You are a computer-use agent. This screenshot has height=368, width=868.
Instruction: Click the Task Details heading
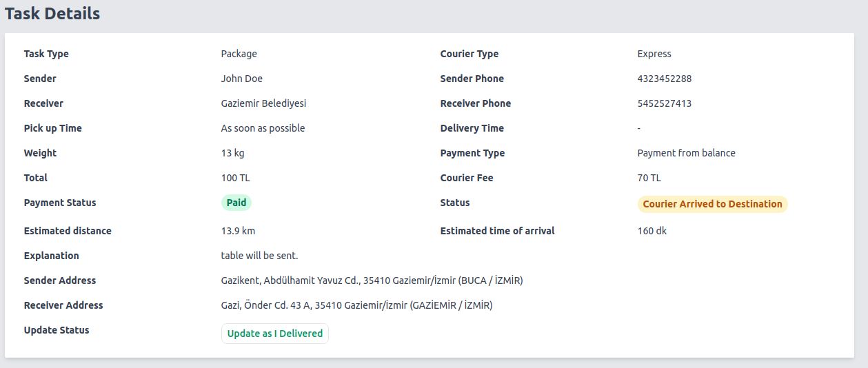pos(52,14)
